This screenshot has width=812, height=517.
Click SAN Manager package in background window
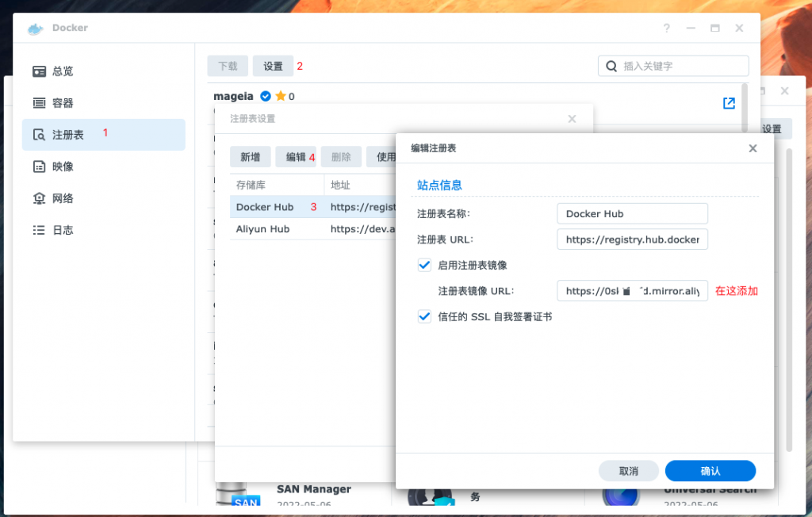click(314, 489)
